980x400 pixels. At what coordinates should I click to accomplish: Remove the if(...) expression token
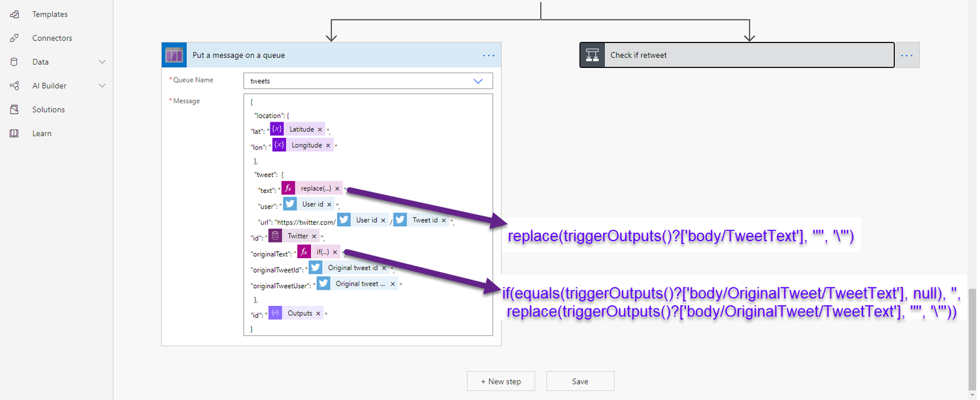pos(335,252)
